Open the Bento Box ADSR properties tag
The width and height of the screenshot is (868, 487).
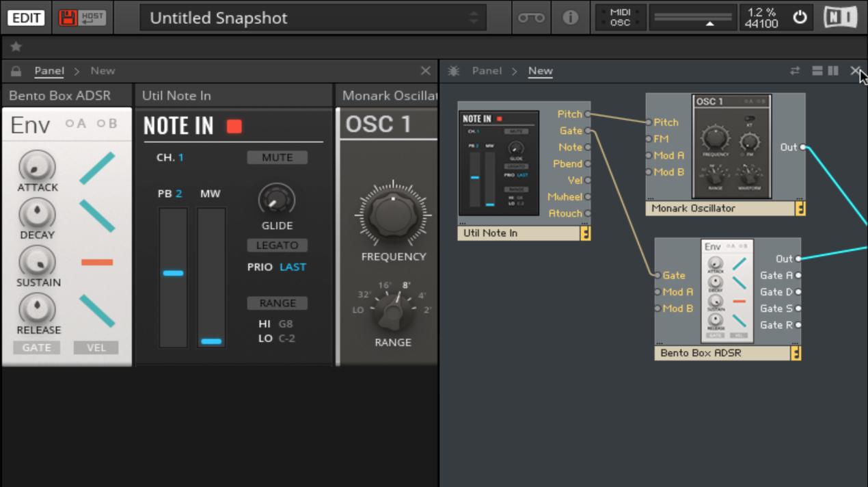pyautogui.click(x=795, y=353)
